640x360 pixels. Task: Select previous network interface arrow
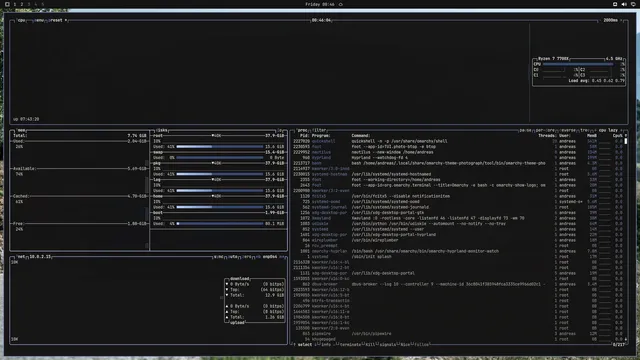[258, 257]
